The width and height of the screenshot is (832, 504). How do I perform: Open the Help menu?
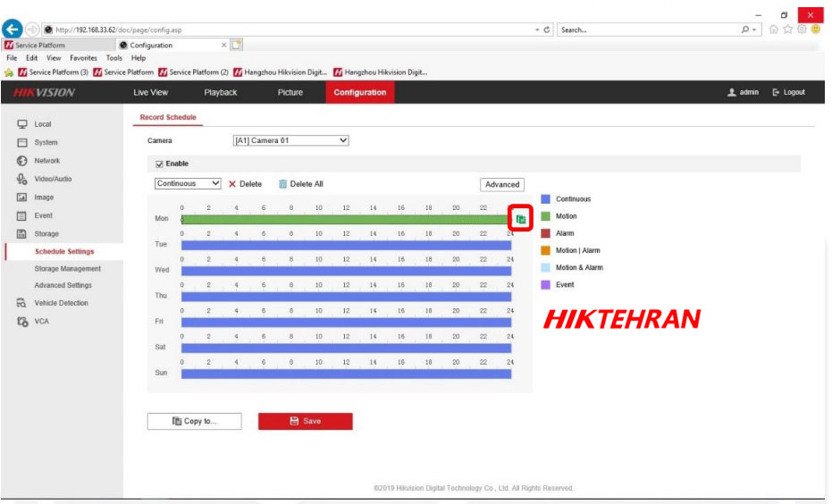(x=139, y=58)
